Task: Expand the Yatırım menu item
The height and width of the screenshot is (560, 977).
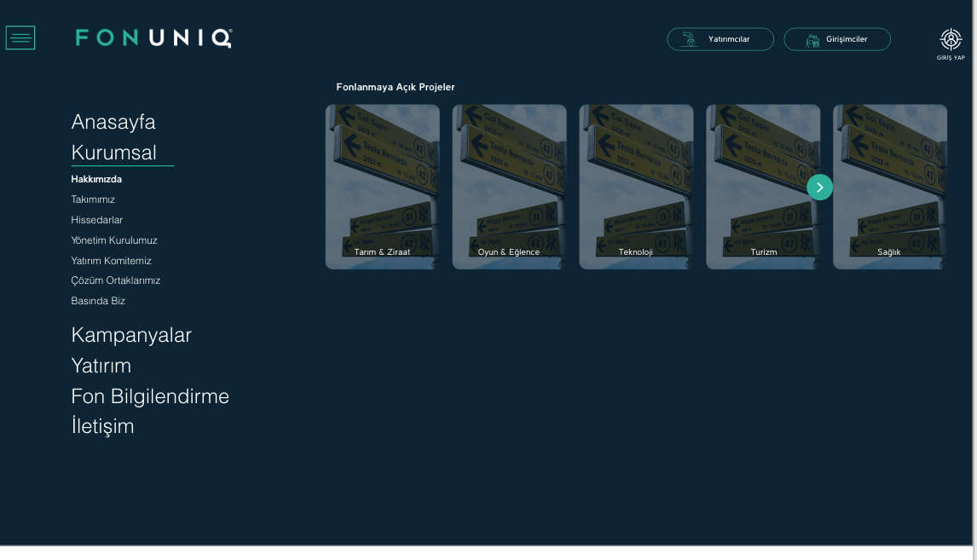Action: pyautogui.click(x=101, y=366)
